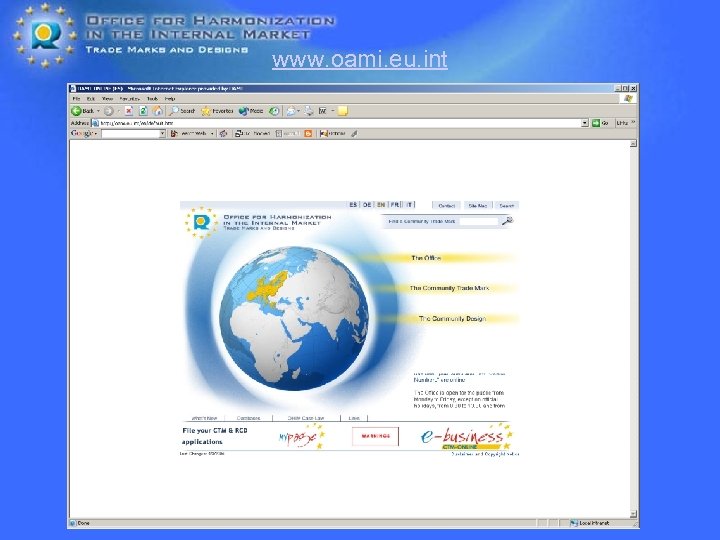This screenshot has height=540, width=720.
Task: Open the Search Web dropdown arrow
Action: click(212, 134)
